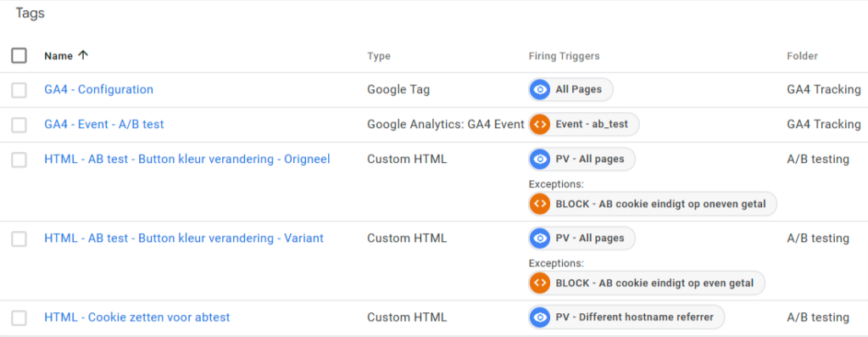The image size is (868, 337).
Task: Click the BLOCK oneven getal exception icon
Action: tap(540, 204)
